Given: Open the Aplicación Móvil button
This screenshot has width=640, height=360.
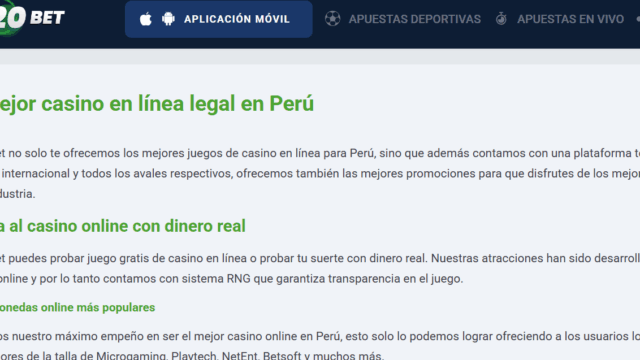Looking at the screenshot, I should (219, 19).
